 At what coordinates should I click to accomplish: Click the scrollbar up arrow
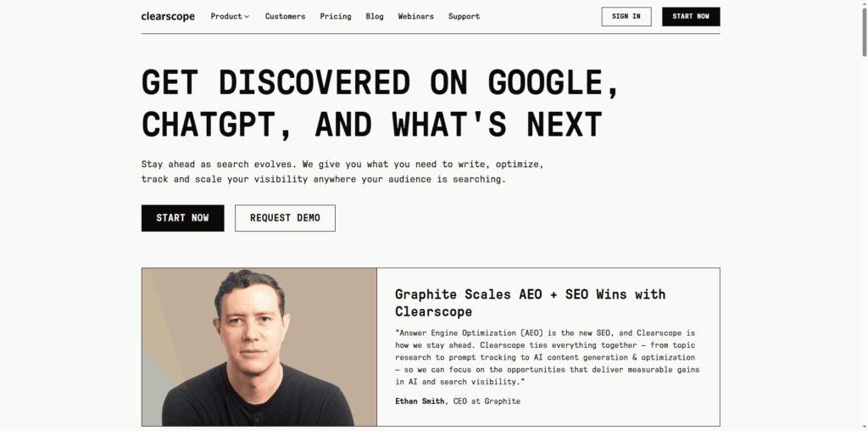pos(862,5)
